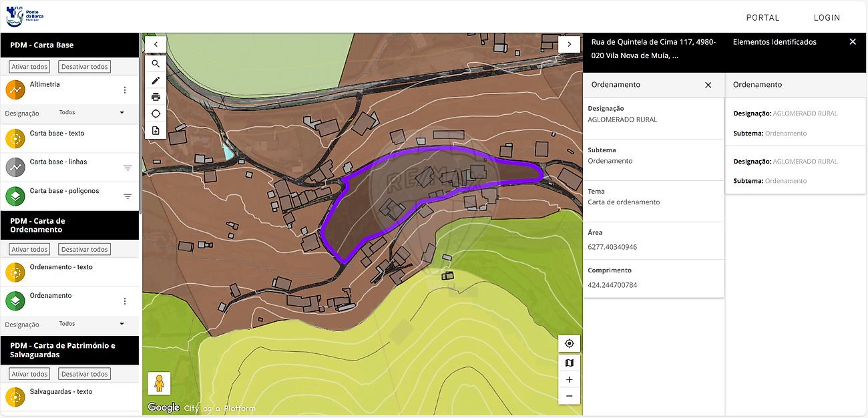
Task: Click the crosshair coordinates tool
Action: [156, 114]
